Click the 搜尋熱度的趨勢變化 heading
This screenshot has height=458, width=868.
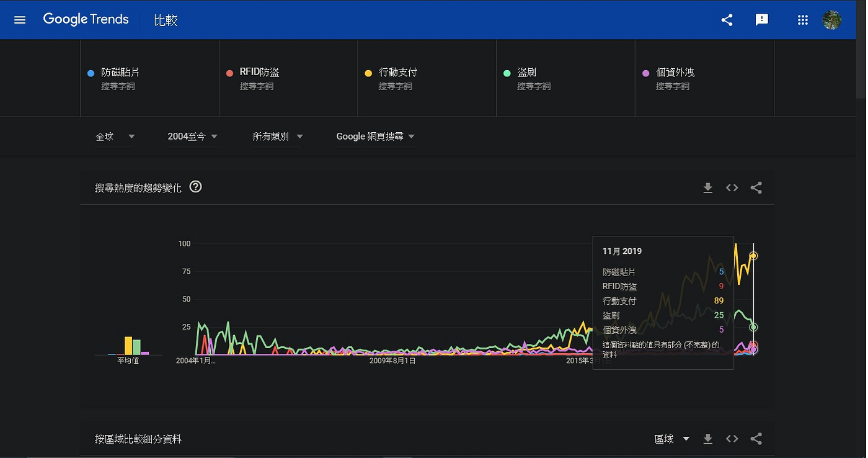pos(138,187)
